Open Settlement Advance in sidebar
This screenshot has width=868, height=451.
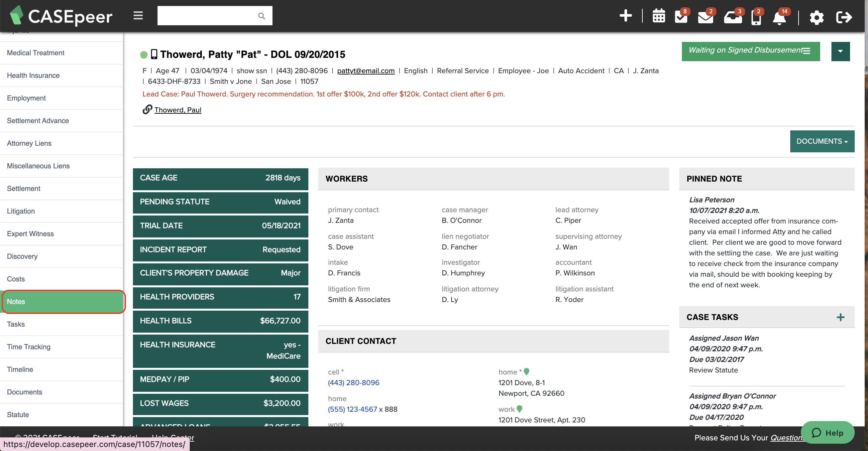pos(61,120)
